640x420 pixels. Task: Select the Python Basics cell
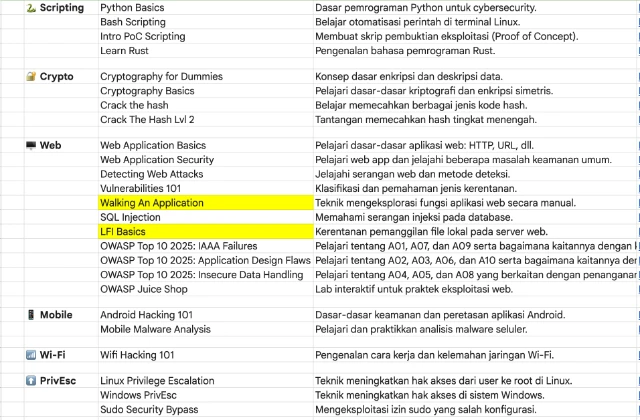point(206,8)
